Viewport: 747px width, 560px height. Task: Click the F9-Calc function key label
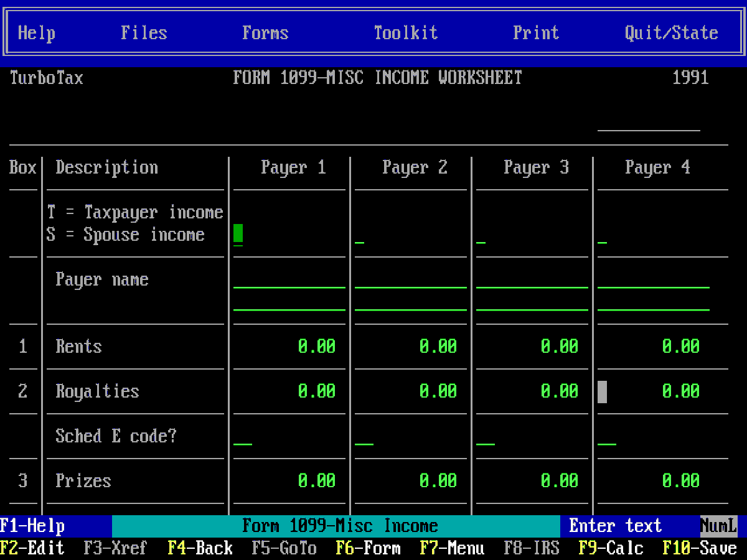pyautogui.click(x=611, y=548)
